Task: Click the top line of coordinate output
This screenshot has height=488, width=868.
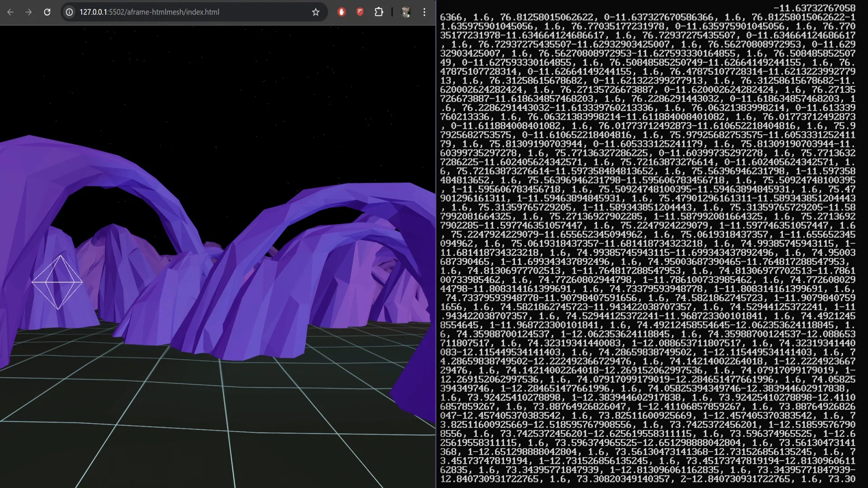Action: pyautogui.click(x=814, y=8)
